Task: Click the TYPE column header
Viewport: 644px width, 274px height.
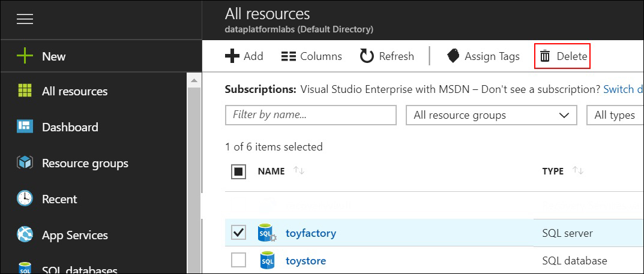Action: (x=553, y=171)
